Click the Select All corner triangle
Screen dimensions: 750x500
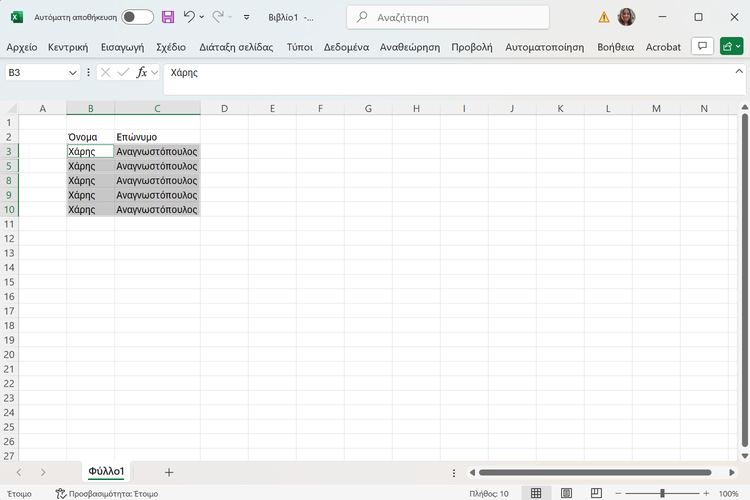tap(10, 109)
